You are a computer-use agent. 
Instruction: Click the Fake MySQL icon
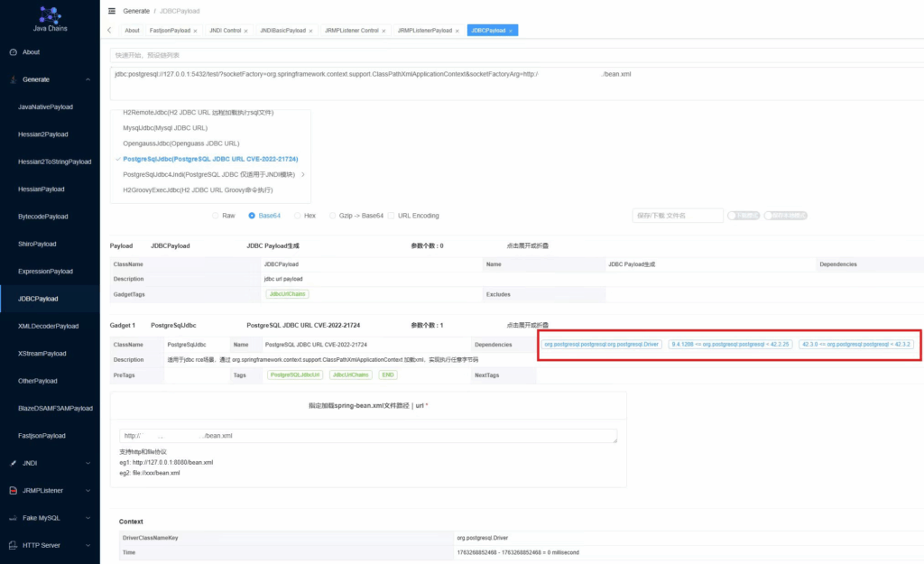(x=13, y=518)
